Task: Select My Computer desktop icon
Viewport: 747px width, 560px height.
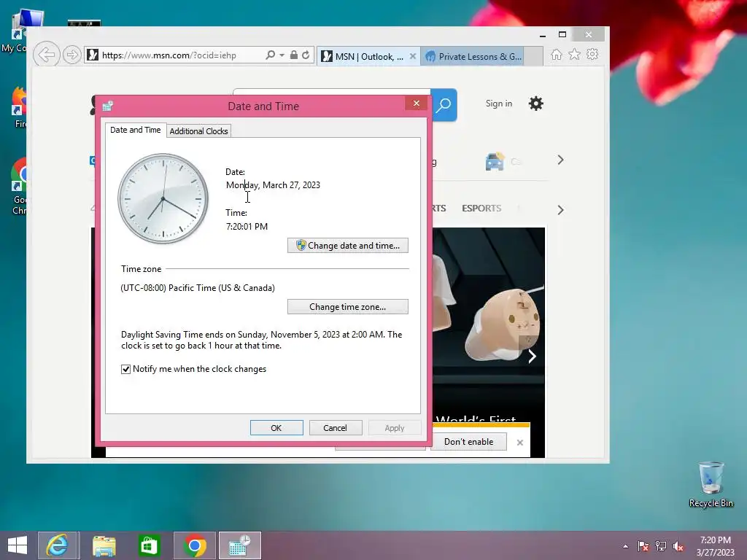Action: coord(19,31)
